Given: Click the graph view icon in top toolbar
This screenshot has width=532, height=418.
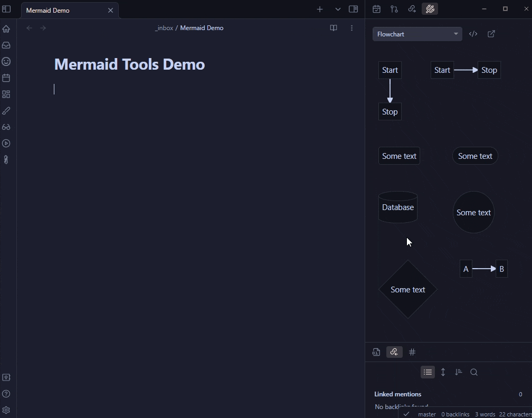Looking at the screenshot, I should (394, 9).
